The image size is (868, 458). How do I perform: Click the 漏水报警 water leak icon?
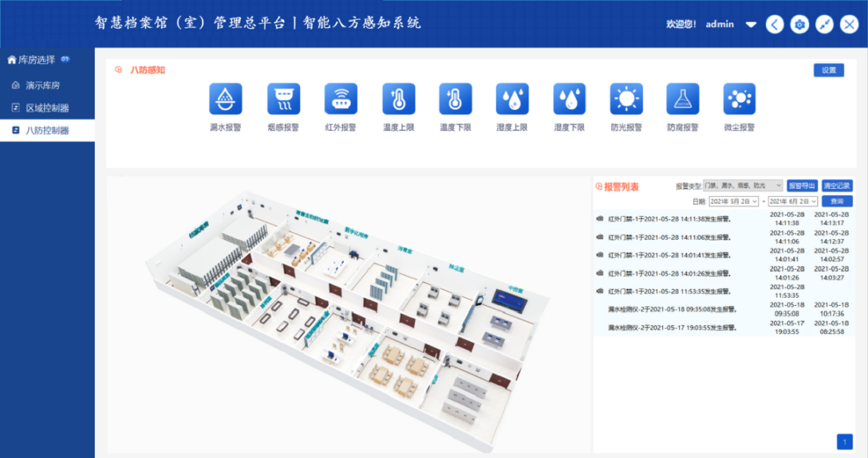226,99
